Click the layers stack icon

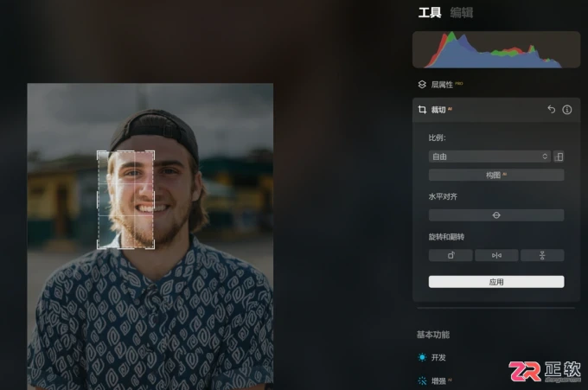(422, 85)
